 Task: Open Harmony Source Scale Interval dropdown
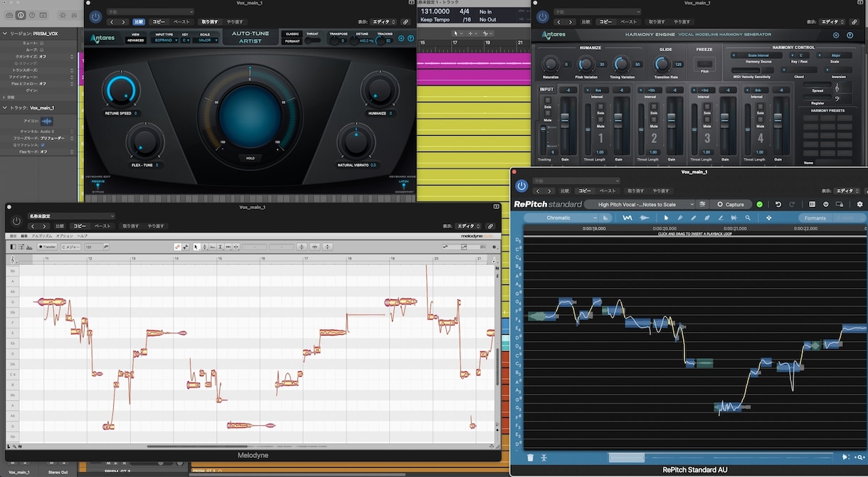point(758,55)
